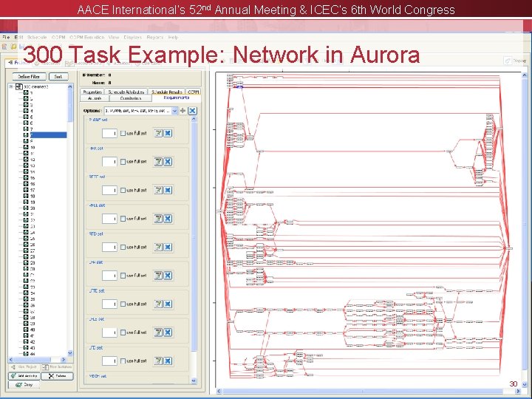Click the plus icon beside Options
Viewport: 532px width, 399px height.
[x=183, y=111]
